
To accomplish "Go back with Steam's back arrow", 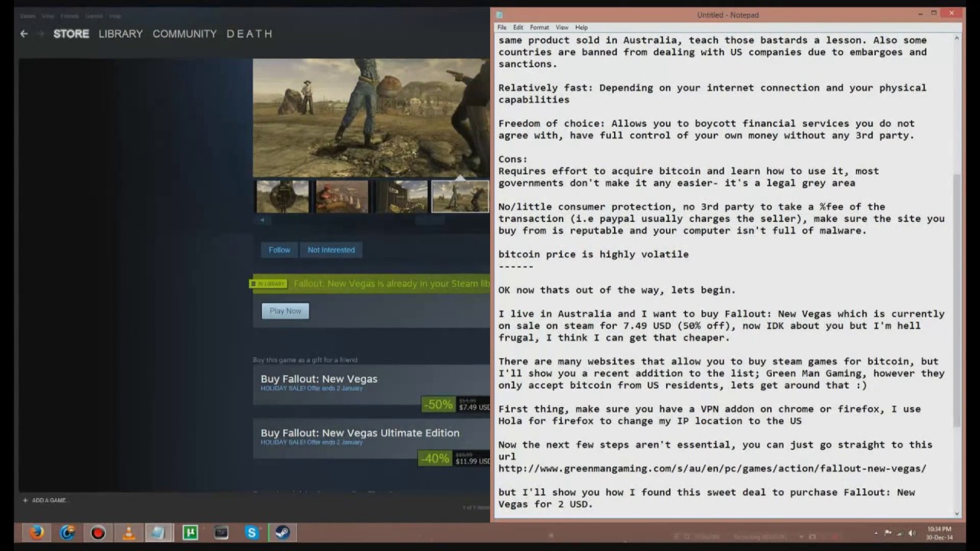I will click(24, 34).
